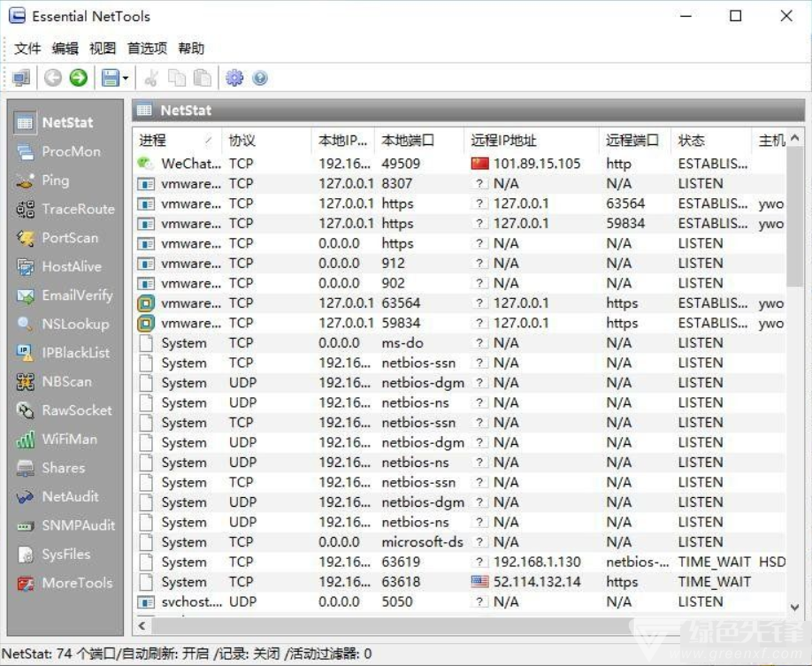Click the vertical scrollbar down arrow
812x666 pixels.
pos(795,608)
